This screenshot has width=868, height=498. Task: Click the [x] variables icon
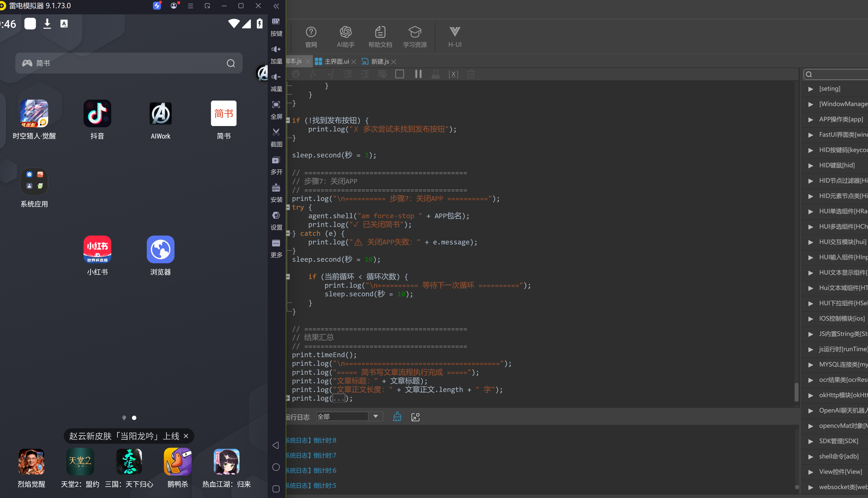point(453,74)
